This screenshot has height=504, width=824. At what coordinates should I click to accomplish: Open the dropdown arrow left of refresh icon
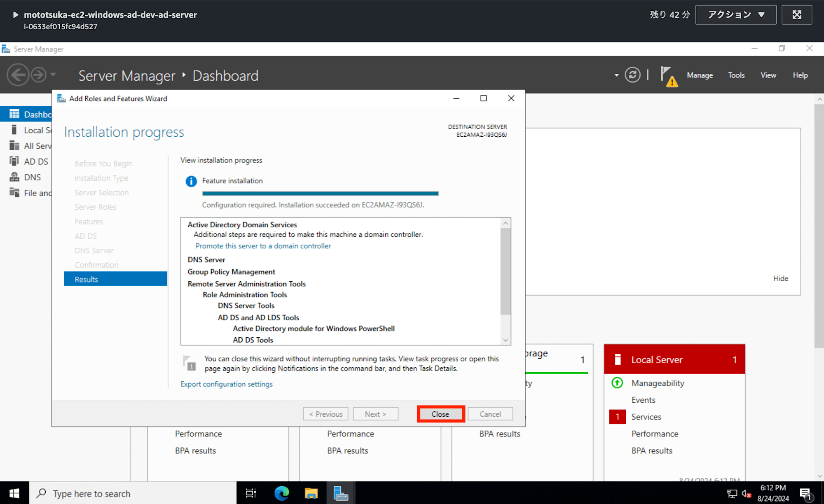616,75
